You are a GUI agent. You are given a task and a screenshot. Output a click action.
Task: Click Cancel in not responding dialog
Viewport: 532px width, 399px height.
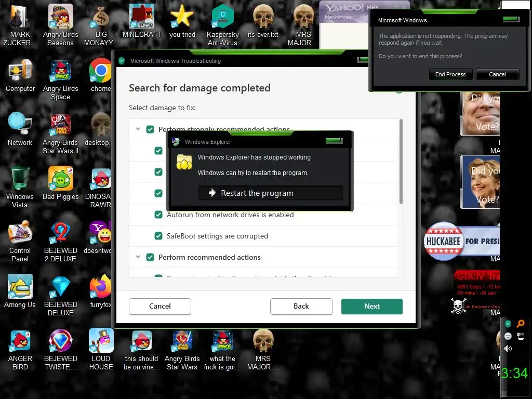coord(497,74)
